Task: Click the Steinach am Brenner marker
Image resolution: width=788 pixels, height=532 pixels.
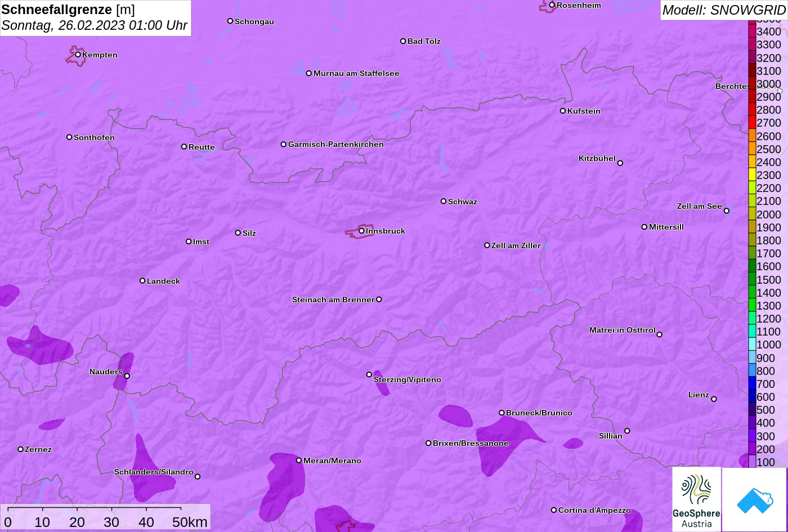Action: pyautogui.click(x=379, y=299)
